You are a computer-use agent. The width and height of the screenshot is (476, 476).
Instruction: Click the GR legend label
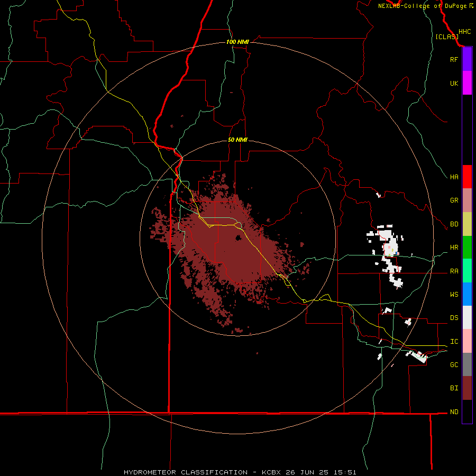(454, 200)
